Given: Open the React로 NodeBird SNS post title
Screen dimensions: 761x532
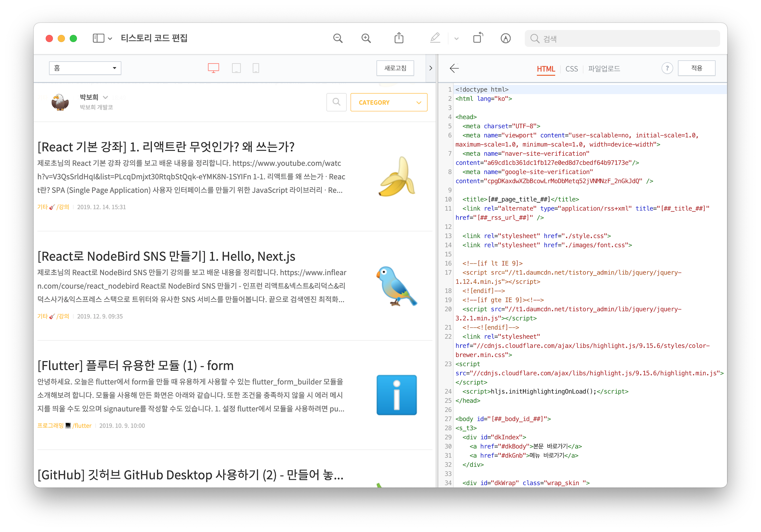Looking at the screenshot, I should (166, 256).
